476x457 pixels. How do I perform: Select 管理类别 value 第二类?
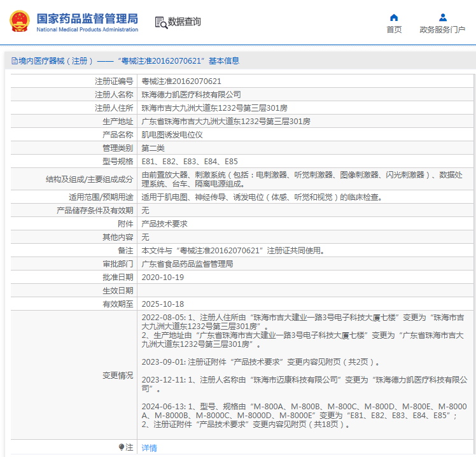(x=153, y=148)
